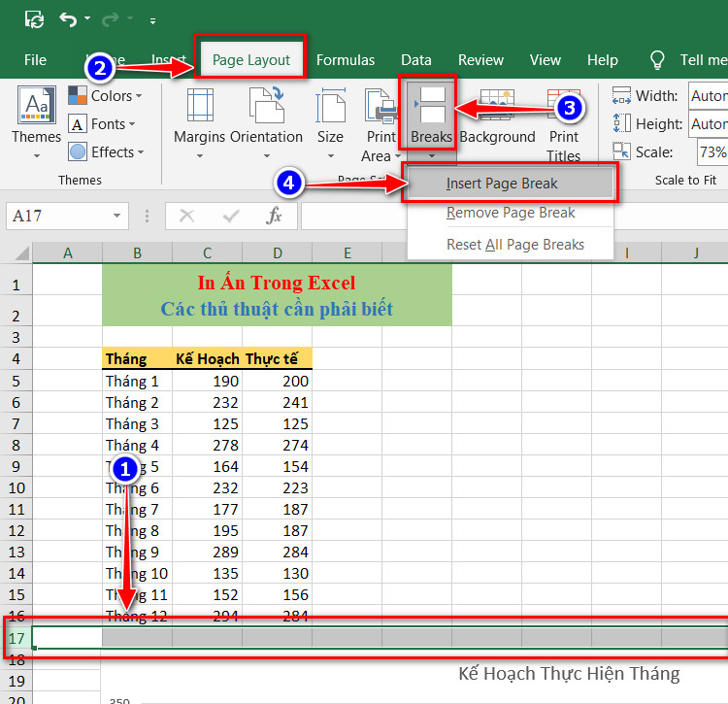The width and height of the screenshot is (728, 704).
Task: Click the 'Kế Hoạch' header cell
Action: (x=207, y=359)
